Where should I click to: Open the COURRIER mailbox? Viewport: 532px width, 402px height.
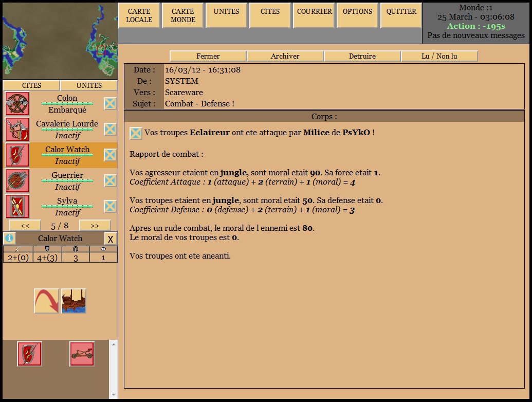[314, 15]
